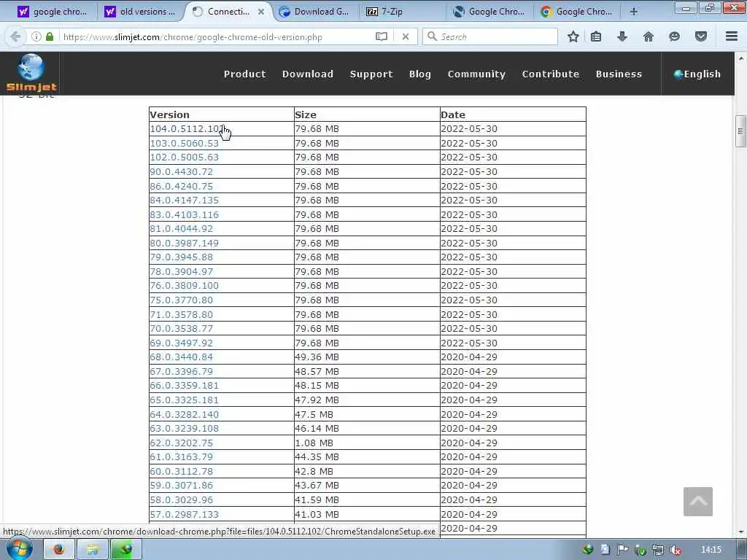The width and height of the screenshot is (747, 560).
Task: Open a new tab with plus button
Action: pos(634,12)
